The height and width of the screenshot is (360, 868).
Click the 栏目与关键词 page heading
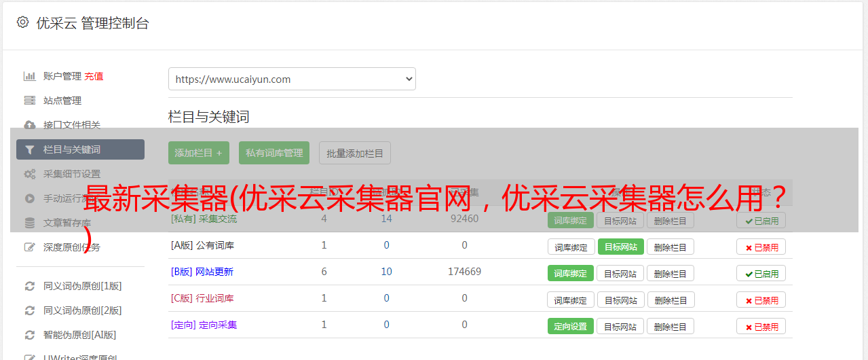click(209, 117)
